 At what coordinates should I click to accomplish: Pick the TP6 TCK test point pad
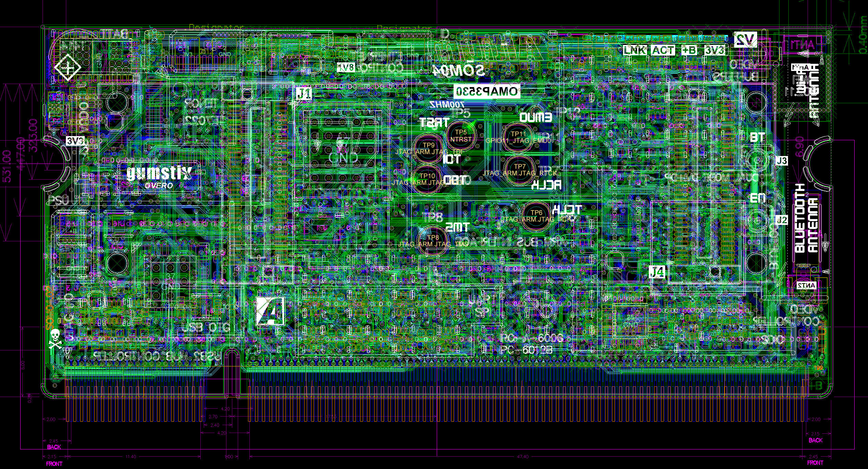click(x=536, y=216)
